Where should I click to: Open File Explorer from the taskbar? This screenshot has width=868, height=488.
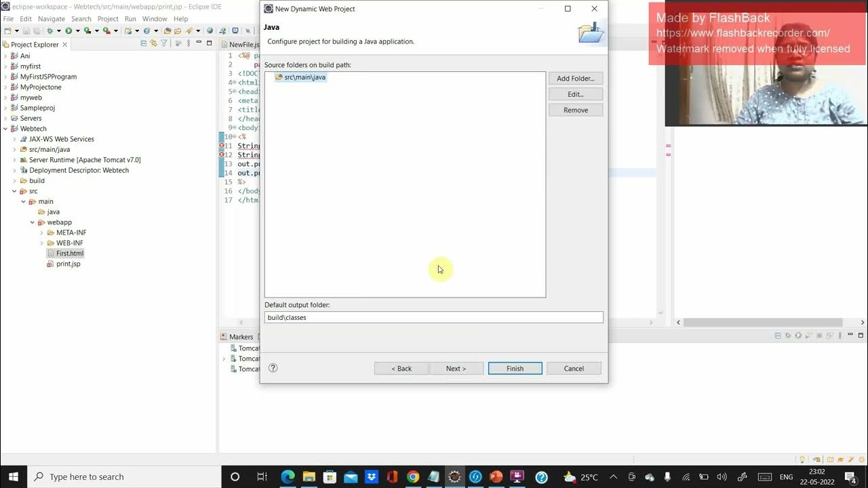click(309, 476)
